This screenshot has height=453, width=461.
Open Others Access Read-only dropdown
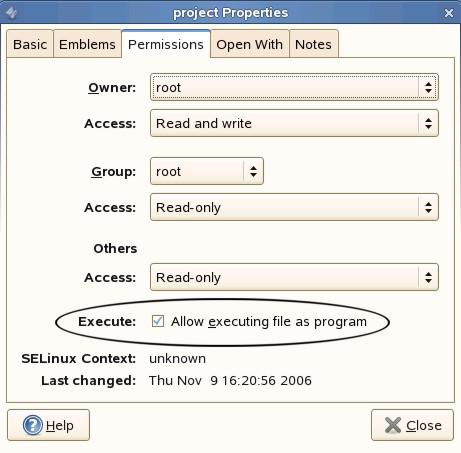click(294, 277)
